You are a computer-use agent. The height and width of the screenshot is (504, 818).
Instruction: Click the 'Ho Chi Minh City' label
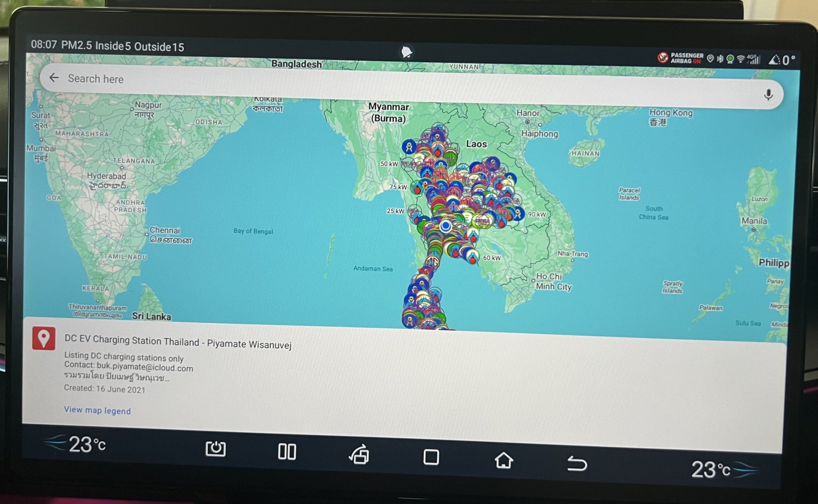pyautogui.click(x=554, y=281)
